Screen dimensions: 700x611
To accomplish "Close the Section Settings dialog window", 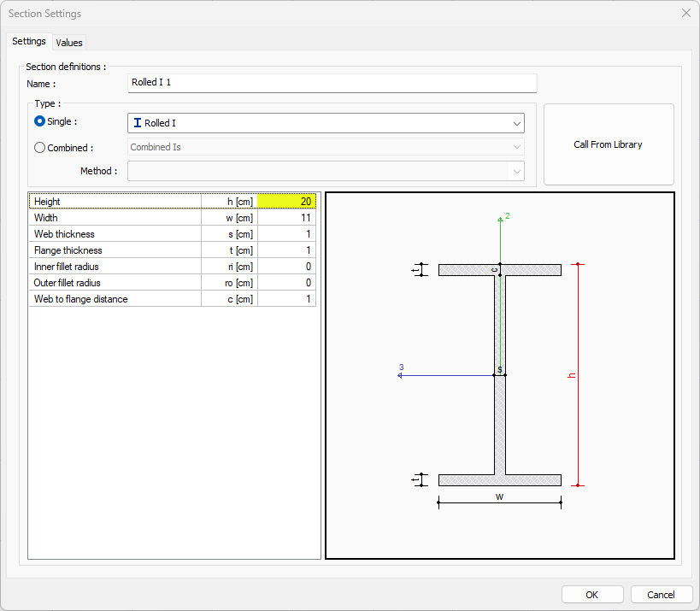I will (685, 14).
